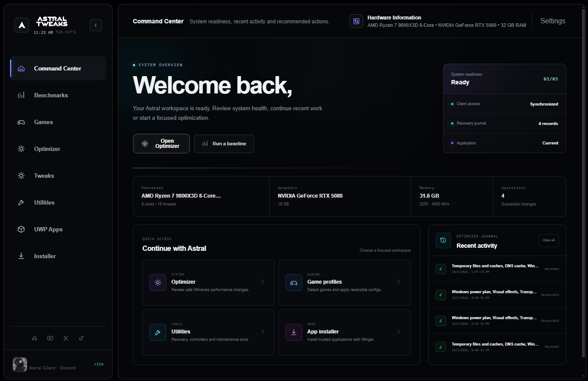This screenshot has width=588, height=381.
Task: Click the Open Optimizer button
Action: [x=162, y=144]
